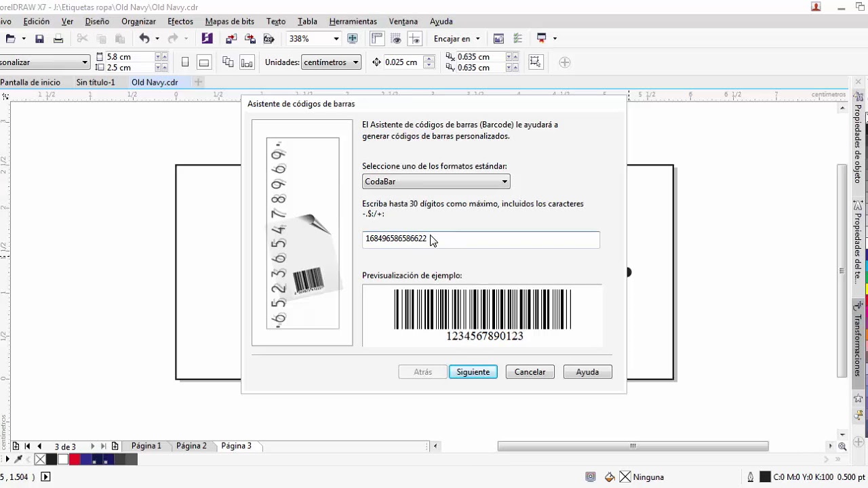Open the Efectos menu
Viewport: 868px width, 488px height.
point(180,22)
